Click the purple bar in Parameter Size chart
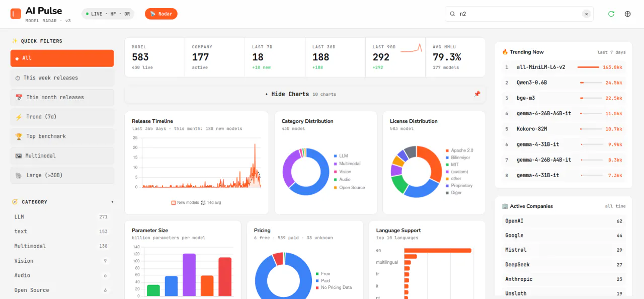 click(x=189, y=275)
